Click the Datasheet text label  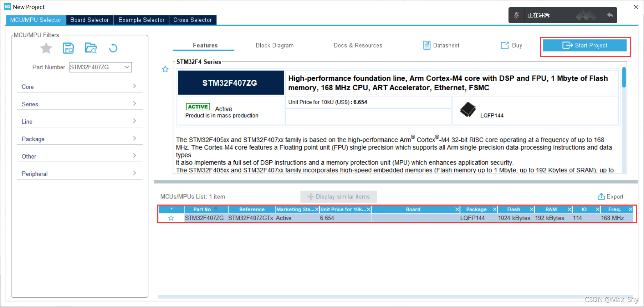(446, 45)
